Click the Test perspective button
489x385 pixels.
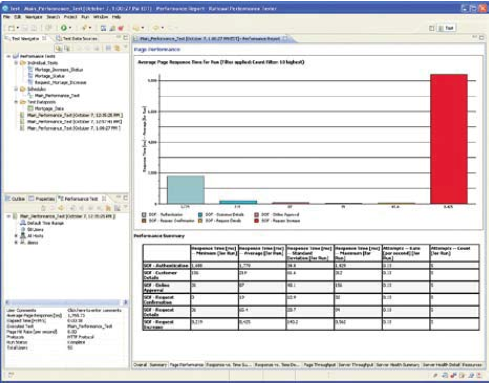tap(446, 28)
